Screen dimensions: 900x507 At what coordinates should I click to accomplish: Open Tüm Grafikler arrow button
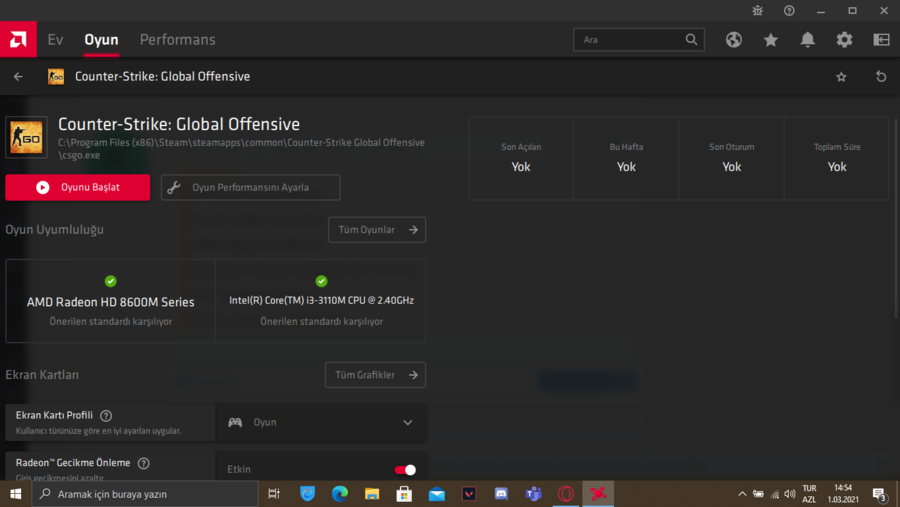coord(375,375)
